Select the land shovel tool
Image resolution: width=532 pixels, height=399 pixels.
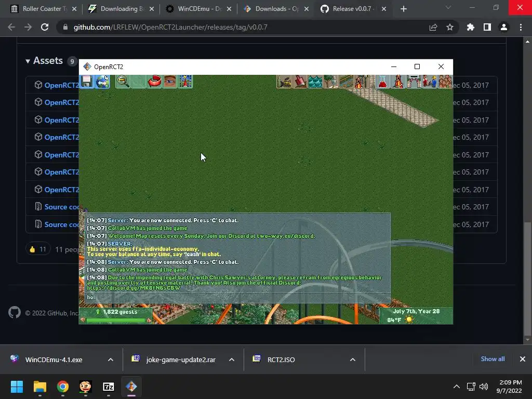click(300, 82)
